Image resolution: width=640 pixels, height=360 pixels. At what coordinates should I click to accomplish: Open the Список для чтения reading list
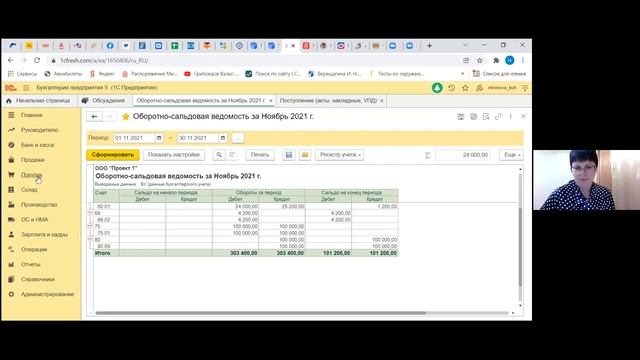tap(500, 74)
